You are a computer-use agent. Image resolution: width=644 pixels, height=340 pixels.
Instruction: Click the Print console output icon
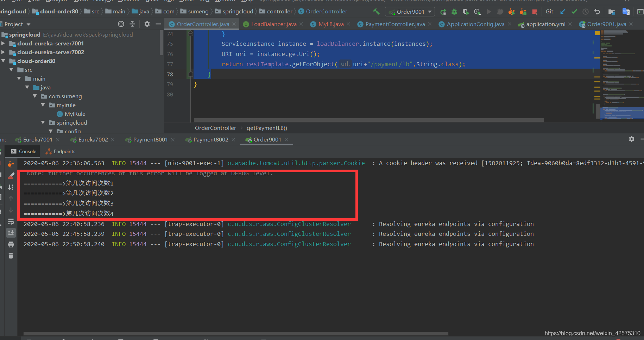pos(11,244)
